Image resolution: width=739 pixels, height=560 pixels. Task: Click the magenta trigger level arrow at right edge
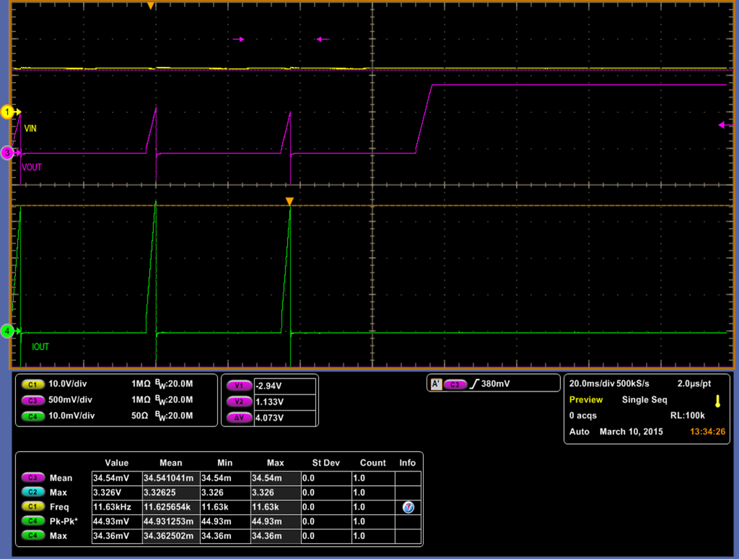point(725,126)
